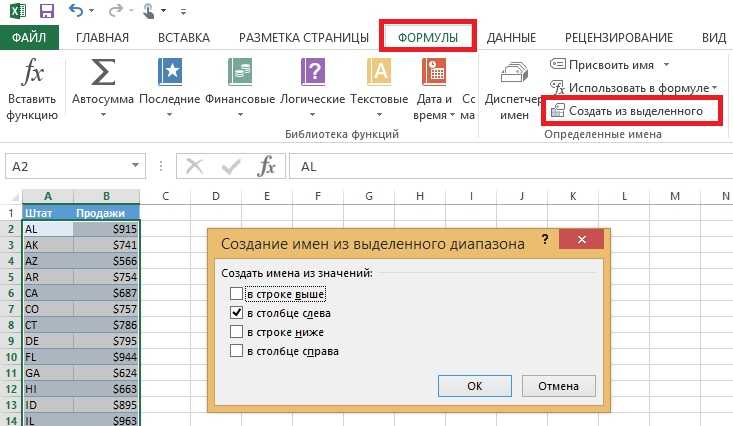Switch to ВСТАВКА tab
The width and height of the screenshot is (733, 426).
(184, 37)
